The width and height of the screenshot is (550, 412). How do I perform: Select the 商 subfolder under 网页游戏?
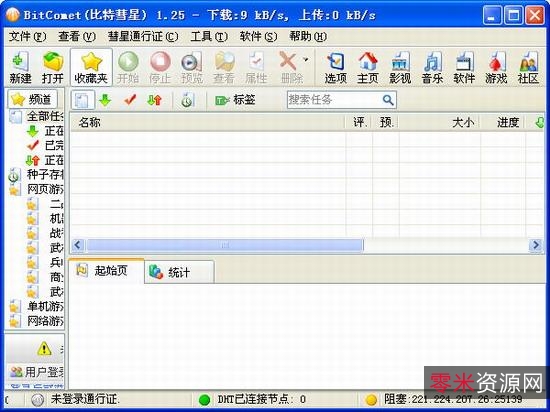(46, 277)
